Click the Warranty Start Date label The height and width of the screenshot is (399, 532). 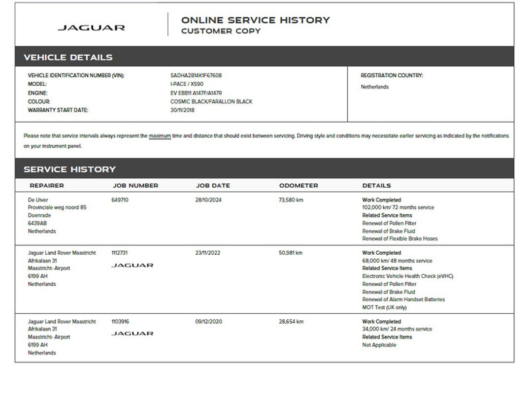coord(58,110)
